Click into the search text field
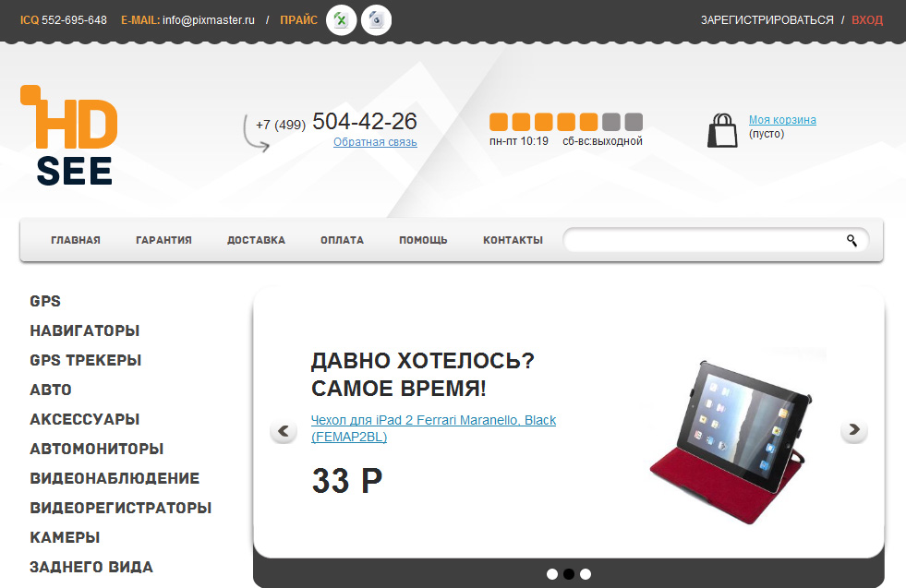Image resolution: width=906 pixels, height=588 pixels. click(x=702, y=240)
